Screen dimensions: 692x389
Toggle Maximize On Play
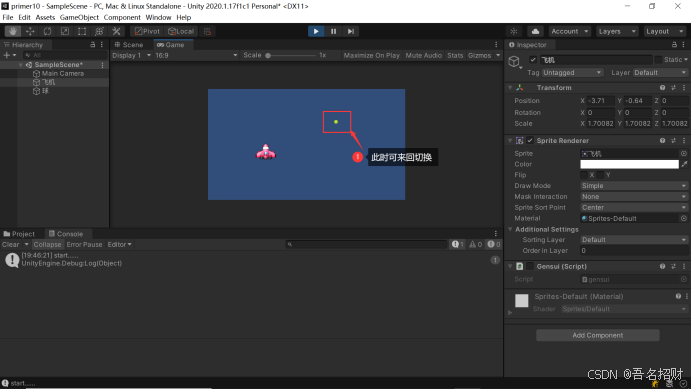(x=372, y=55)
